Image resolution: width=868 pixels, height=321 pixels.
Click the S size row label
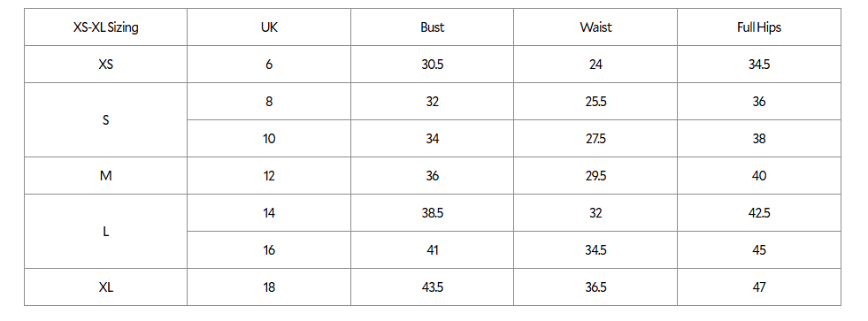(x=105, y=120)
